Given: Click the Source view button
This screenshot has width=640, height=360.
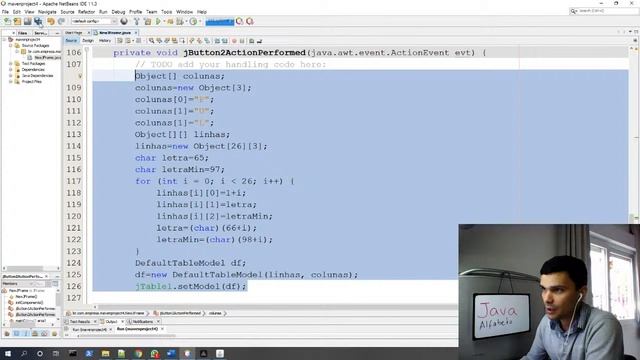Looking at the screenshot, I should 71,40.
